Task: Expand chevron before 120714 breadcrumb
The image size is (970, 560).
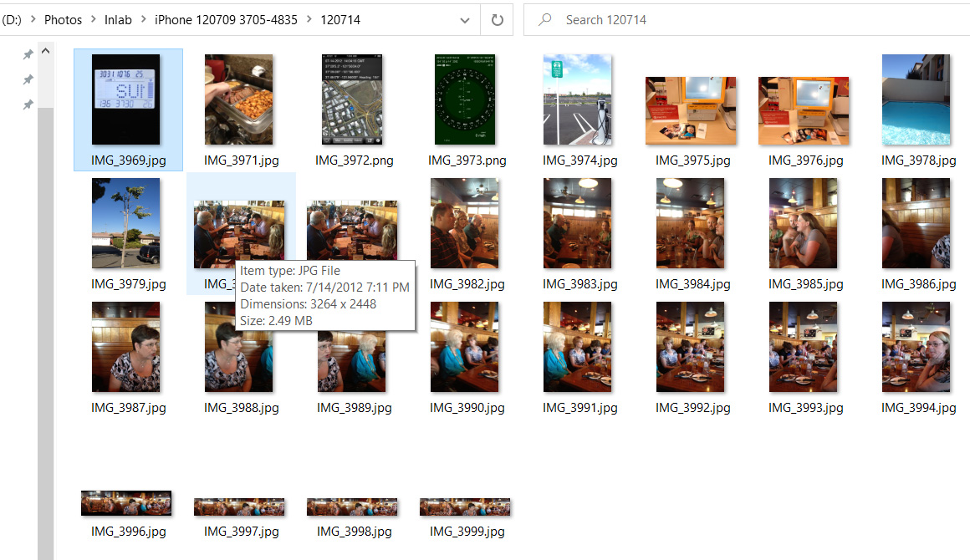Action: coord(309,19)
